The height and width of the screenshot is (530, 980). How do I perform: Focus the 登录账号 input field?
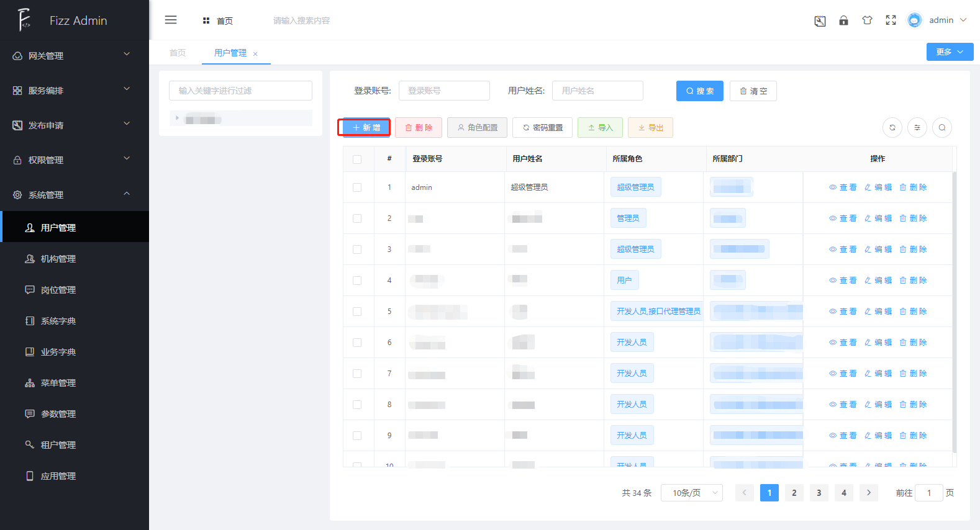coord(444,91)
